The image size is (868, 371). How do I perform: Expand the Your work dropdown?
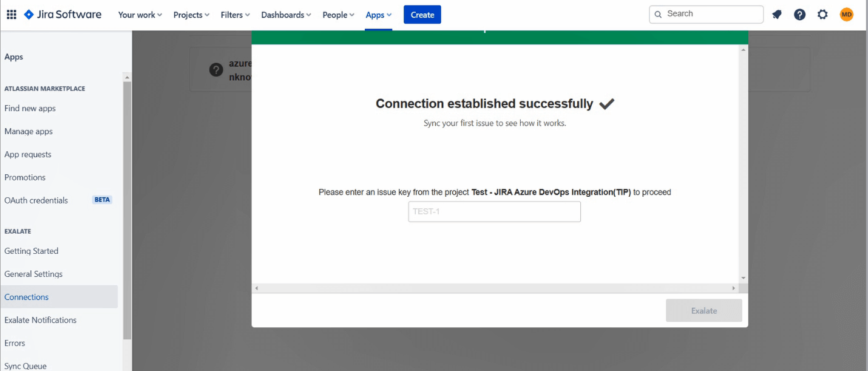coord(140,15)
